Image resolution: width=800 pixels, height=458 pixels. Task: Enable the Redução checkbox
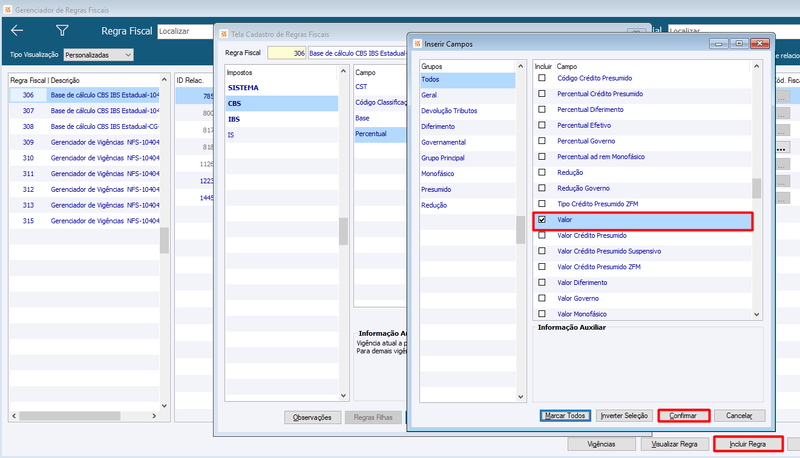pyautogui.click(x=542, y=172)
